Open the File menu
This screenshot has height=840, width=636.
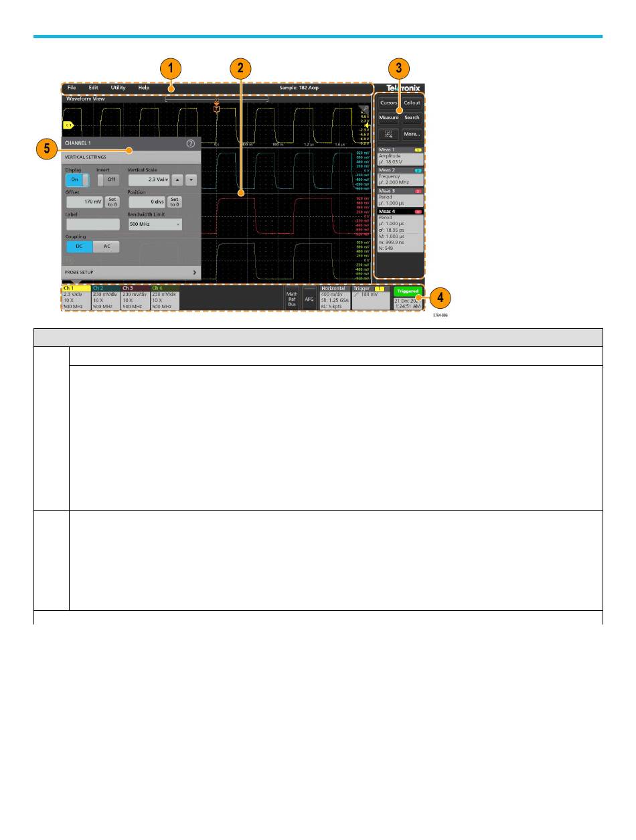pyautogui.click(x=72, y=88)
